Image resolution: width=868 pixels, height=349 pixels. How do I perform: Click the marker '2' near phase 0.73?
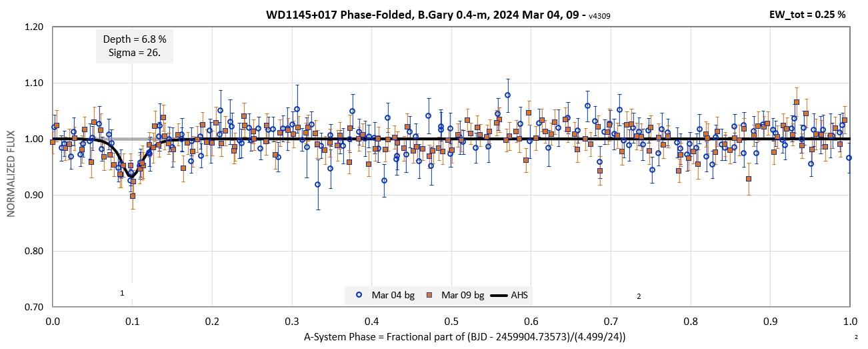(x=639, y=296)
